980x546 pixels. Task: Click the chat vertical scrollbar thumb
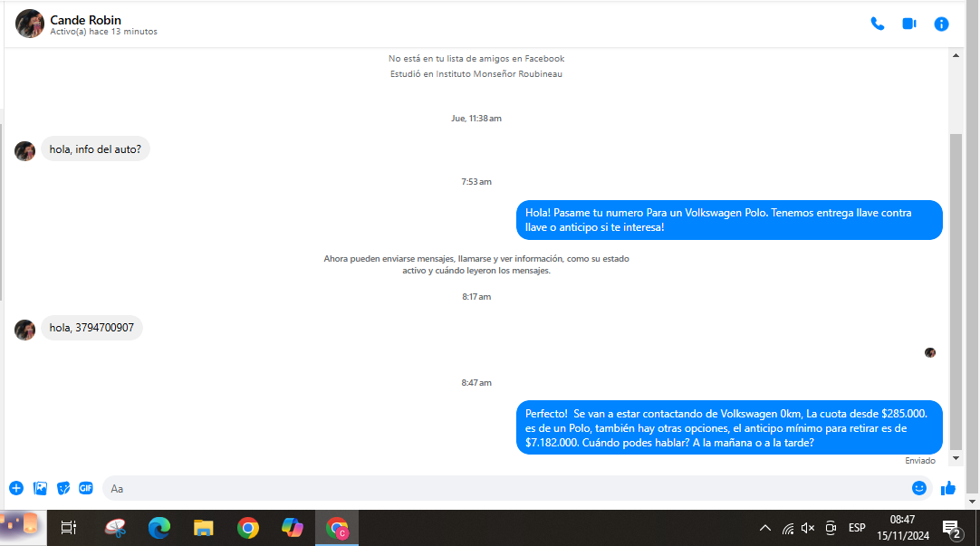956,292
